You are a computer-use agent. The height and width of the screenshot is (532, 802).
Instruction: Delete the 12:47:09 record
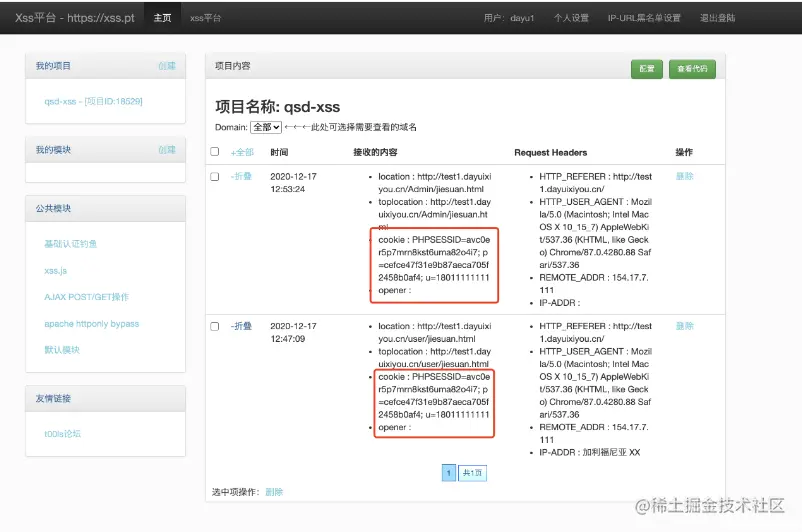pyautogui.click(x=684, y=326)
